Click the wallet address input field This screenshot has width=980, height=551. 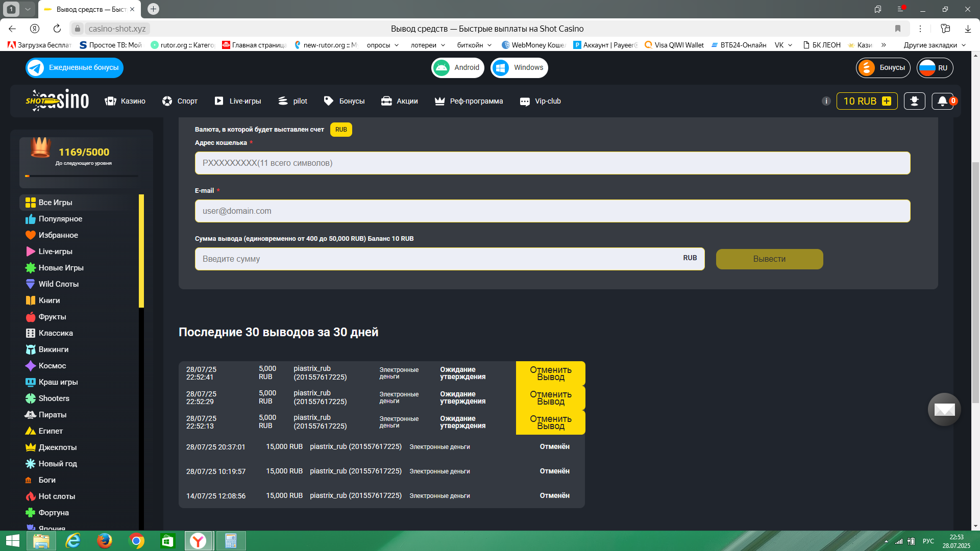pos(552,163)
